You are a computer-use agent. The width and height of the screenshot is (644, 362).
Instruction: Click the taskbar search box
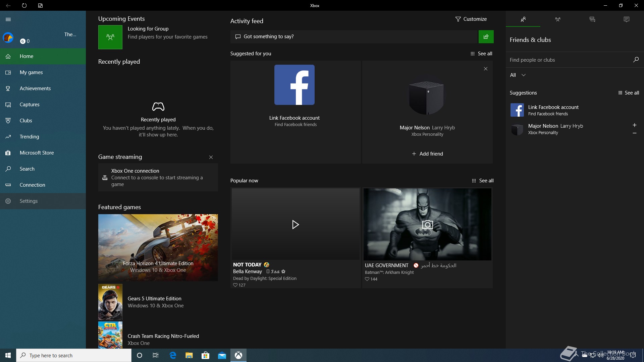[x=74, y=355]
